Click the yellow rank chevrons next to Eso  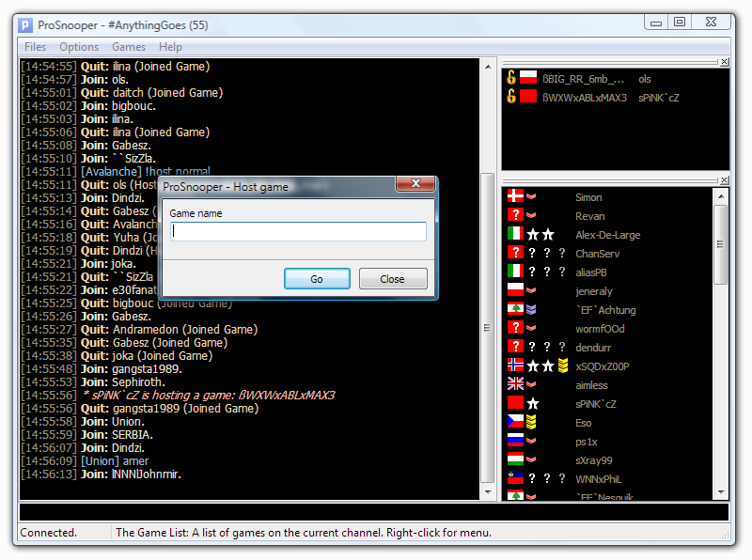(x=532, y=423)
